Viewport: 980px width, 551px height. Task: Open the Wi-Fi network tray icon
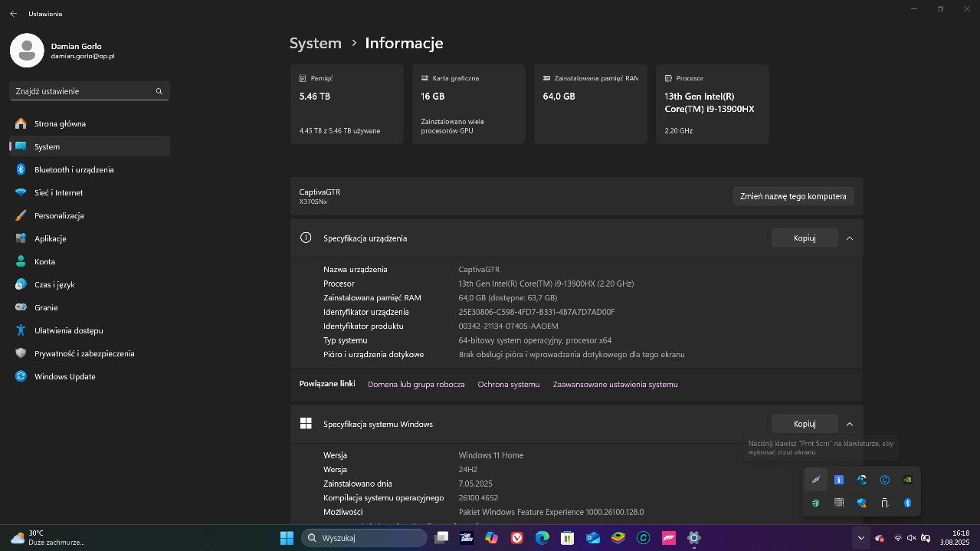point(897,538)
